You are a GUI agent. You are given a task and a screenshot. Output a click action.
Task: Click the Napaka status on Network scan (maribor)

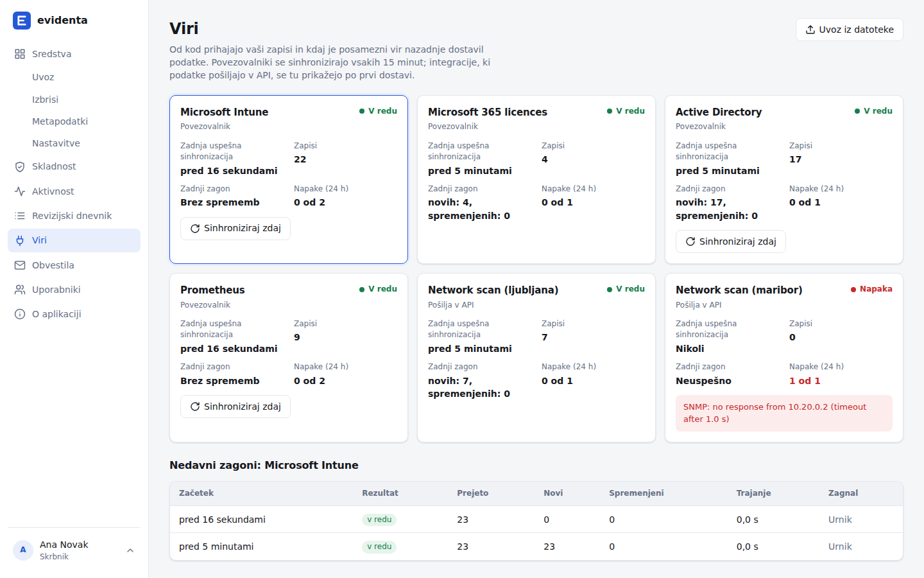point(871,289)
